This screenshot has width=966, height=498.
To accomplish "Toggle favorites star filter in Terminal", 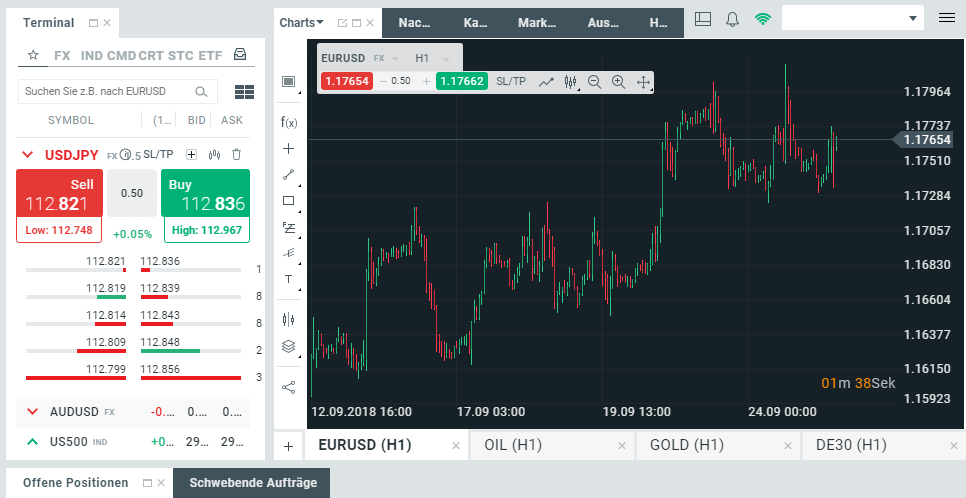I will (33, 55).
